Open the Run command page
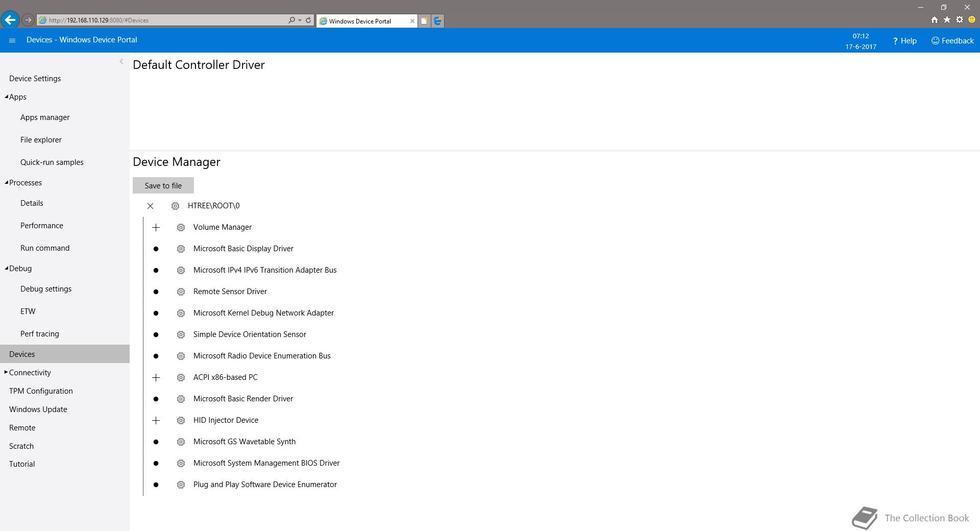This screenshot has height=531, width=980. pyautogui.click(x=45, y=248)
